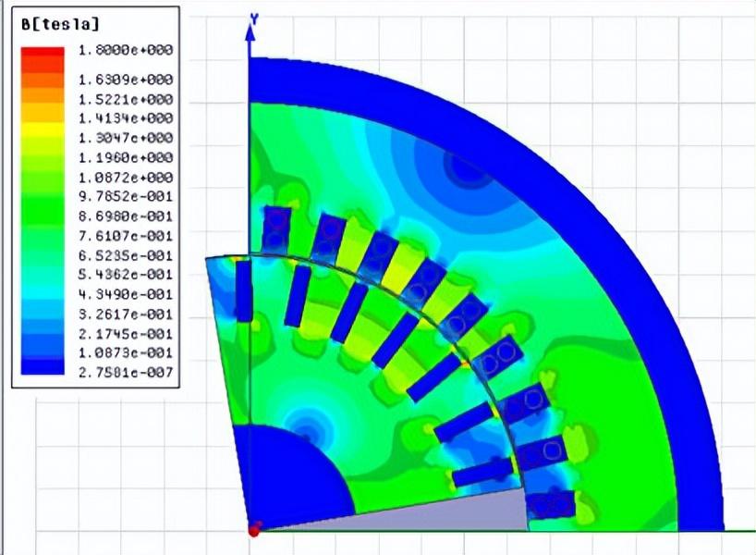This screenshot has width=756, height=555.
Task: Click the dark blue bottom band of color scale
Action: tap(43, 365)
